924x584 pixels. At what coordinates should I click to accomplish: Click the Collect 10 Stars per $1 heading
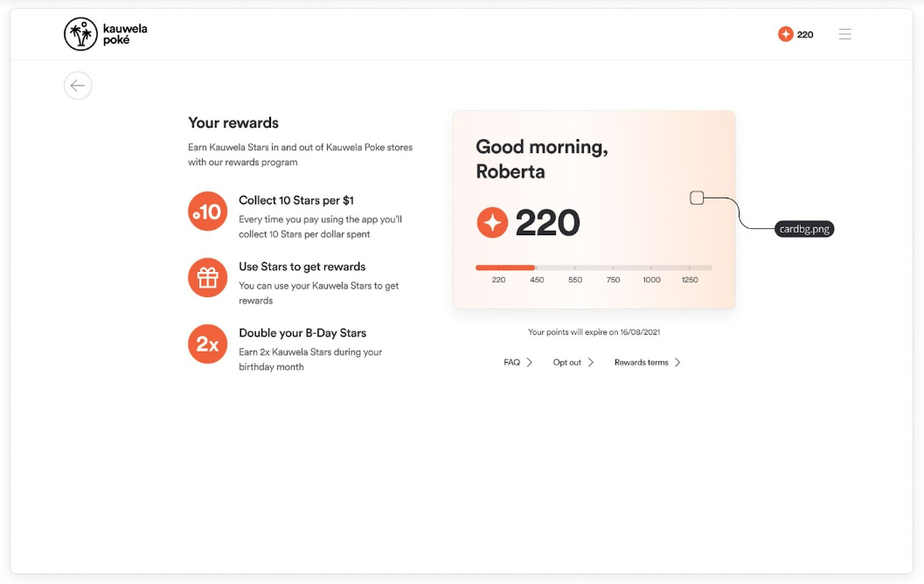295,200
